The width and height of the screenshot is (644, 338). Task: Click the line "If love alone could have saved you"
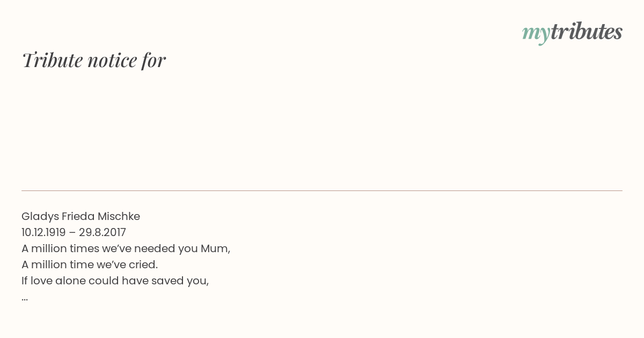115,281
